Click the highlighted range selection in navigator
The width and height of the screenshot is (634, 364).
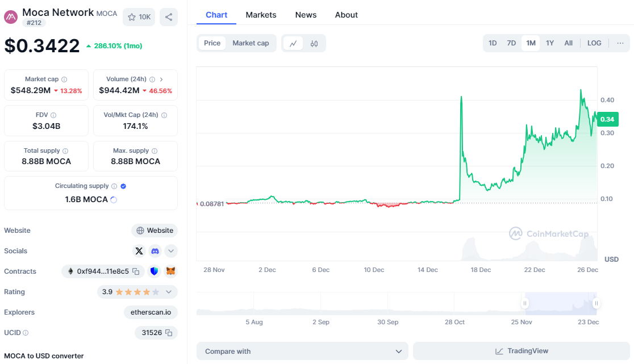pos(560,303)
